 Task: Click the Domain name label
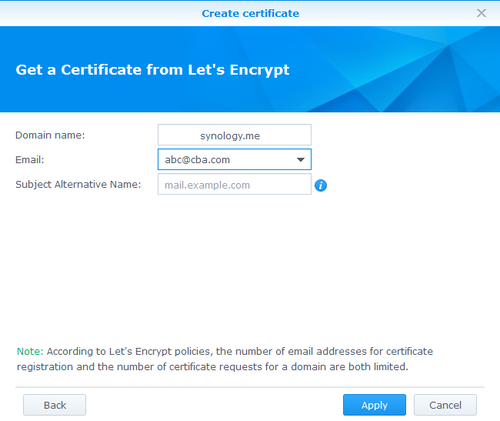[50, 135]
